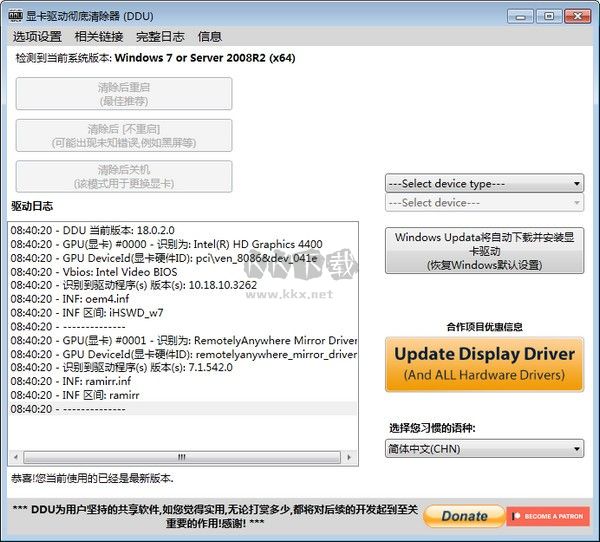
Task: Select log line Intel(R) HD Graphics 4400
Action: point(183,244)
